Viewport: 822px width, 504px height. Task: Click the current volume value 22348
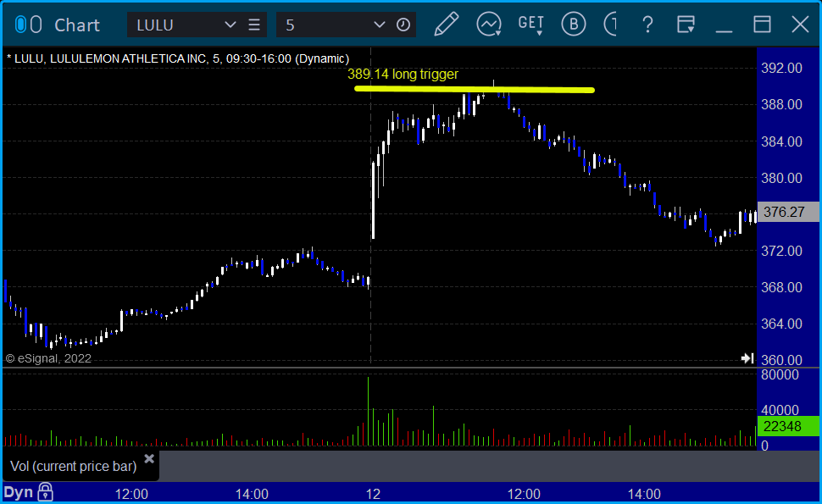pyautogui.click(x=788, y=426)
